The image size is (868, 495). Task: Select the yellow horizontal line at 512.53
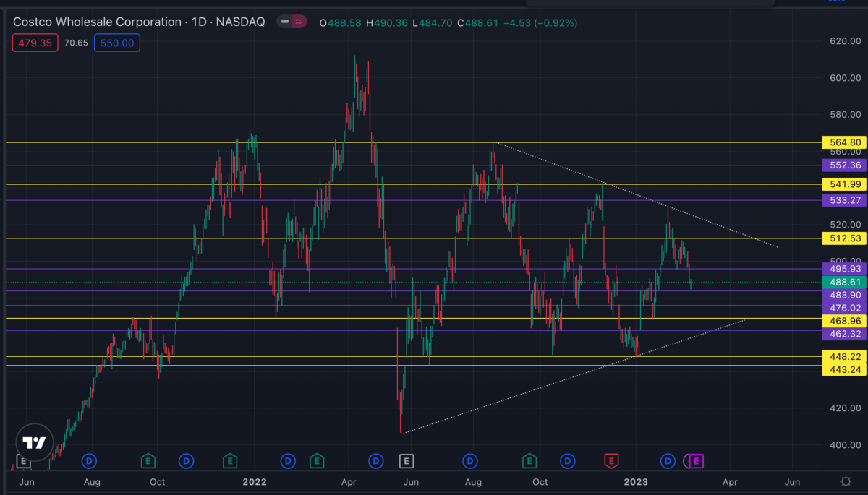pos(412,238)
